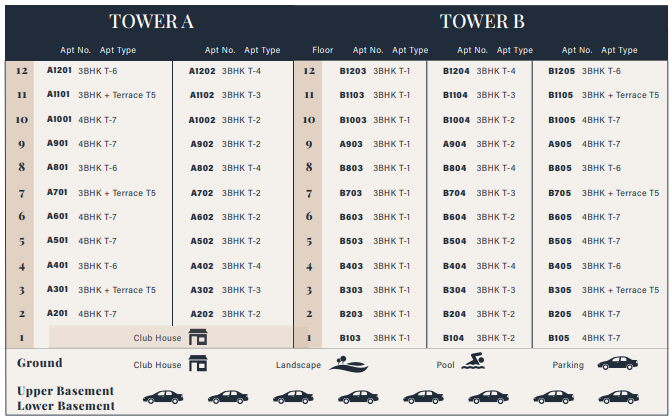This screenshot has height=417, width=672.
Task: Click the Upper Basement label
Action: (66, 391)
